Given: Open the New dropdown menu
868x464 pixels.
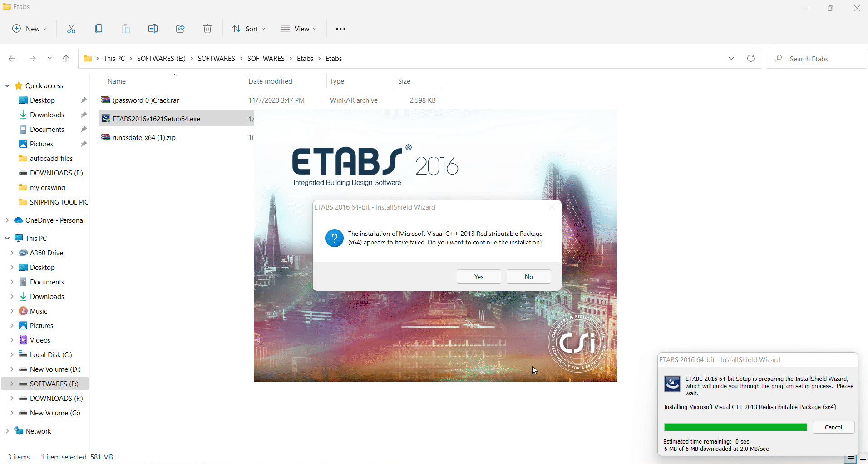Looking at the screenshot, I should point(30,29).
